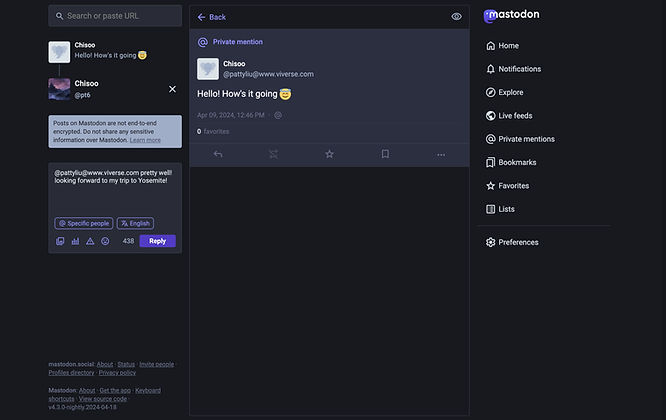Add a poll with bar chart icon
The height and width of the screenshot is (420, 666).
coord(75,241)
